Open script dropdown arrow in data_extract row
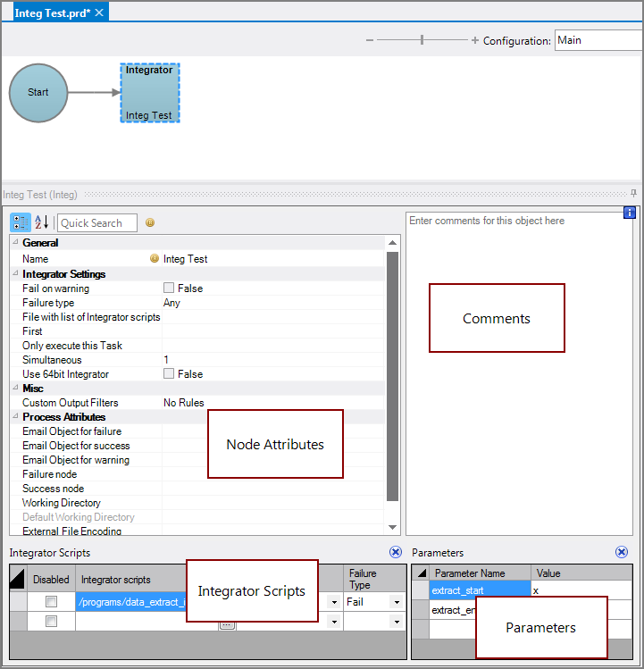This screenshot has width=644, height=669. click(334, 602)
